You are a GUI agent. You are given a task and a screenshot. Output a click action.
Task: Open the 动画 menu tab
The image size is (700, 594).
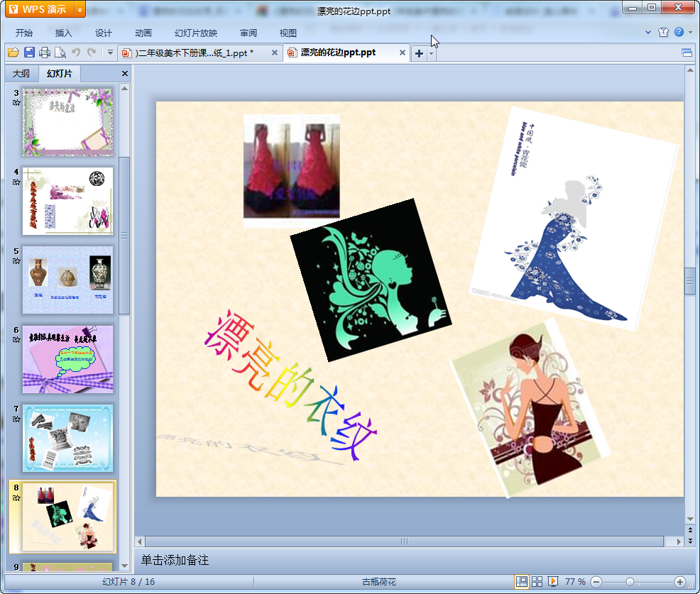[x=143, y=33]
